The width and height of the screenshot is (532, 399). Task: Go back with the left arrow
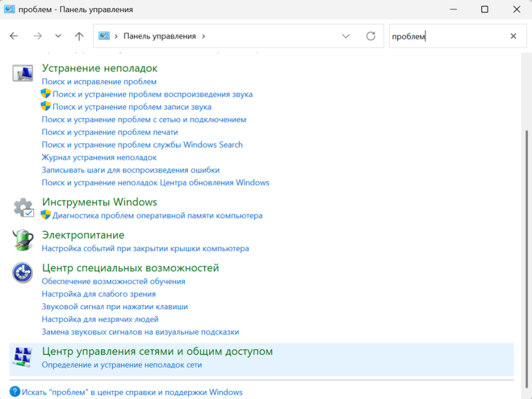14,36
